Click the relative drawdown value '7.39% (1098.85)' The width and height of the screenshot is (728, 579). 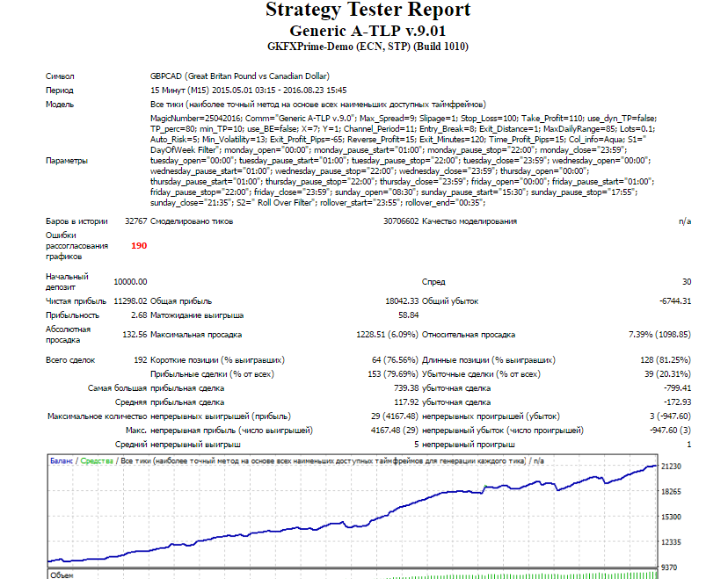(x=659, y=335)
